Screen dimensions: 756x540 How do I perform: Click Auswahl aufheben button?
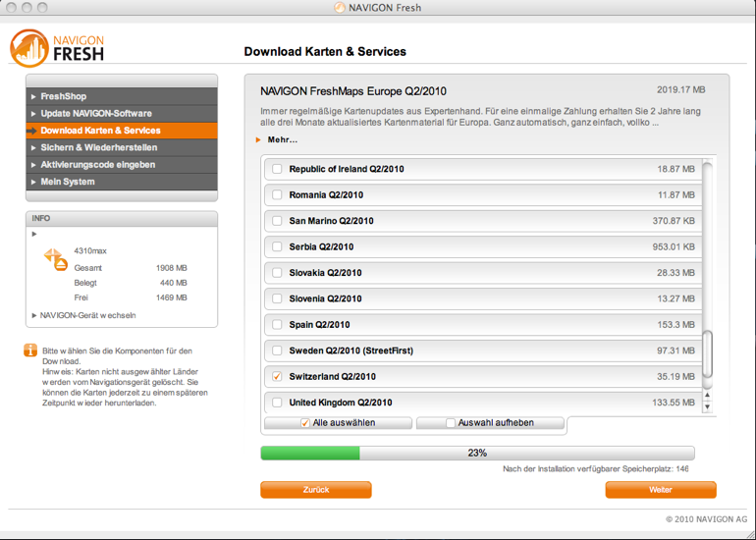tap(490, 423)
